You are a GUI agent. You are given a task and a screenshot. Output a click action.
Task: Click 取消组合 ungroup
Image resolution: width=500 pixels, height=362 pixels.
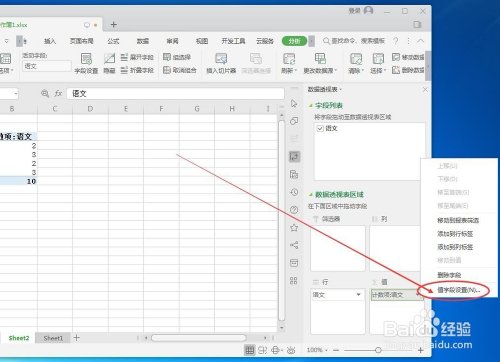pyautogui.click(x=180, y=70)
